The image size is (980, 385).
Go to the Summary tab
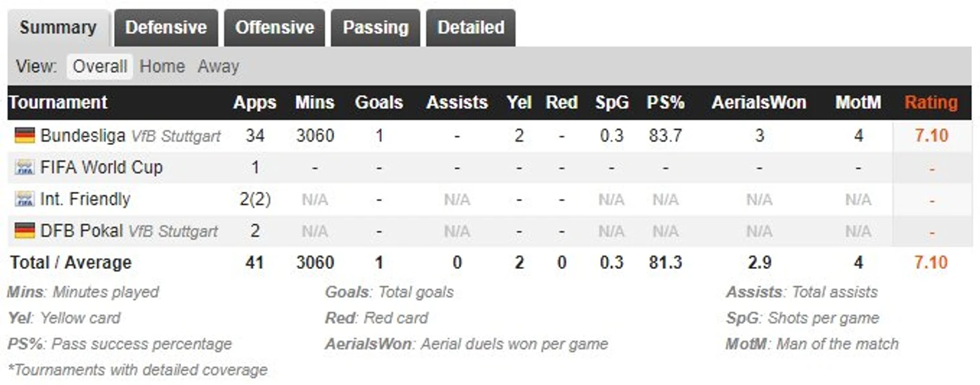58,28
